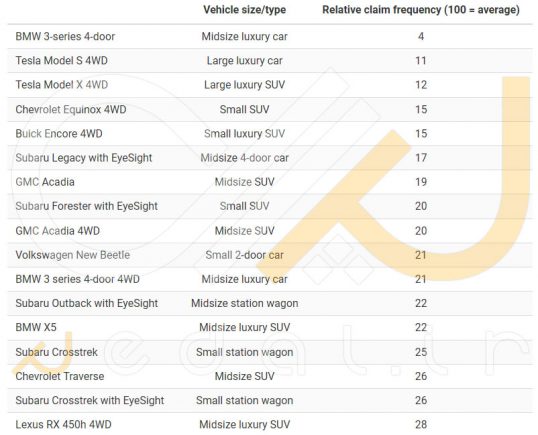Click the Buick Encore 4WD vehicle name
538x435 pixels.
[x=59, y=133]
